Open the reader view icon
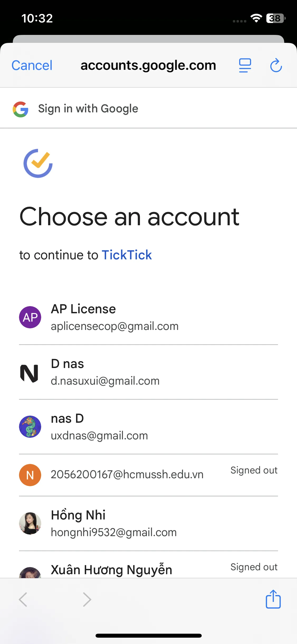 tap(245, 65)
